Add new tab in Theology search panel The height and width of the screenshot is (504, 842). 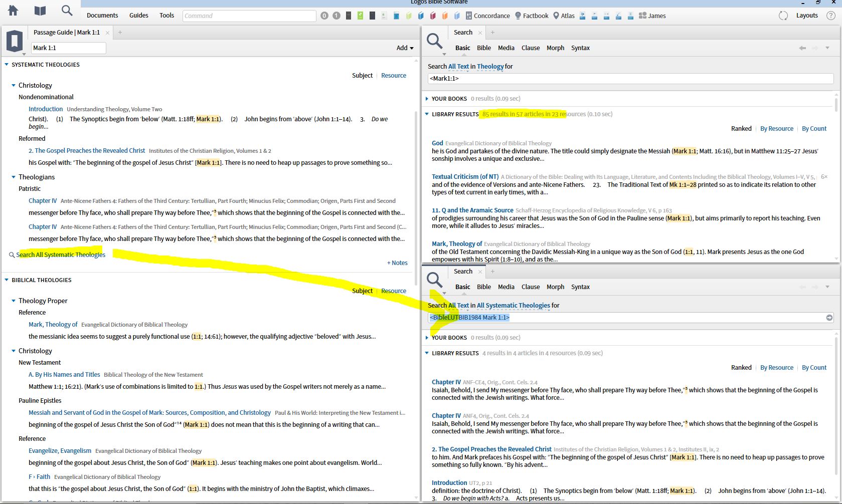[x=492, y=33]
